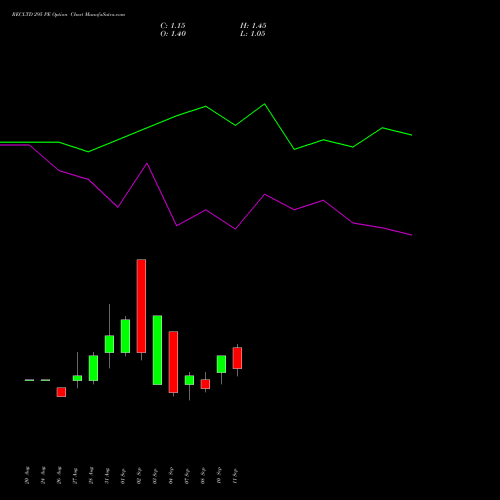Click the tallest red candlestick

[x=141, y=306]
